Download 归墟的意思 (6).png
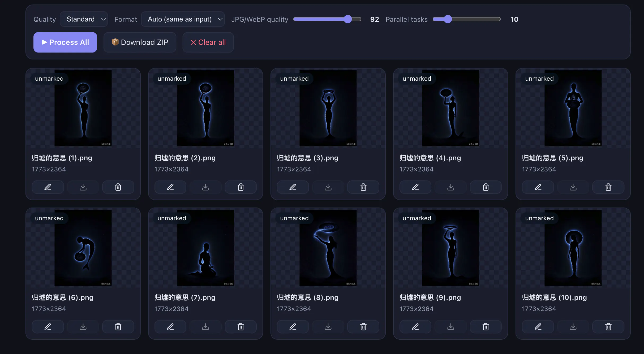This screenshot has height=354, width=644. point(83,327)
